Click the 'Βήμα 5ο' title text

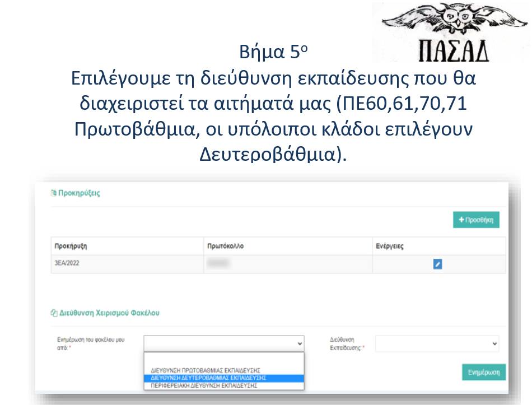[273, 52]
